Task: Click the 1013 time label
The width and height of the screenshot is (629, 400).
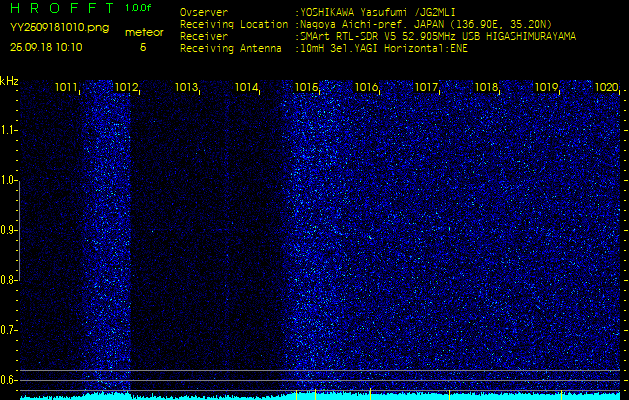Action: [x=186, y=87]
